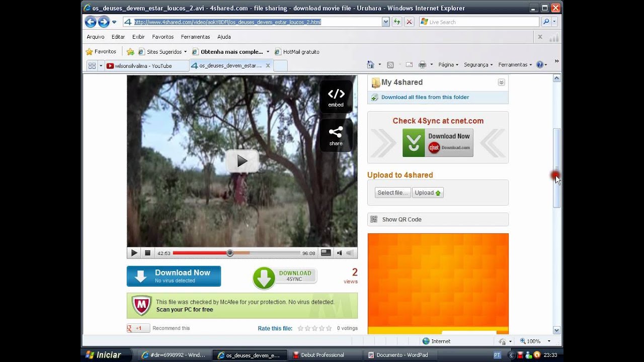Open a new blank tab

click(280, 66)
